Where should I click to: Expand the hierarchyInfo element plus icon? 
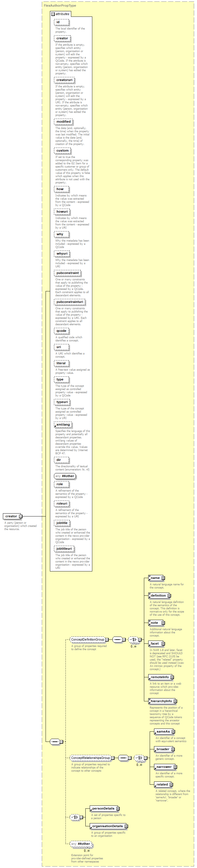(175, 701)
